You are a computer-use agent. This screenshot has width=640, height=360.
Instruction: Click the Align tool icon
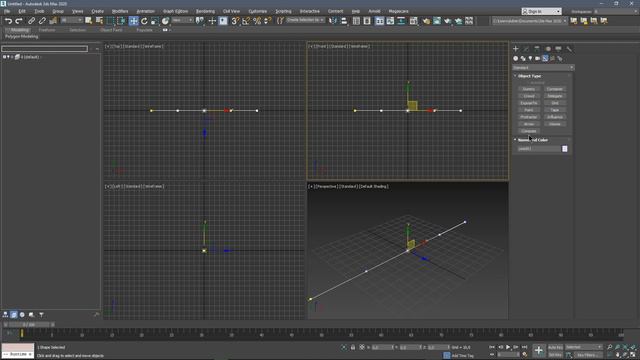tap(344, 20)
